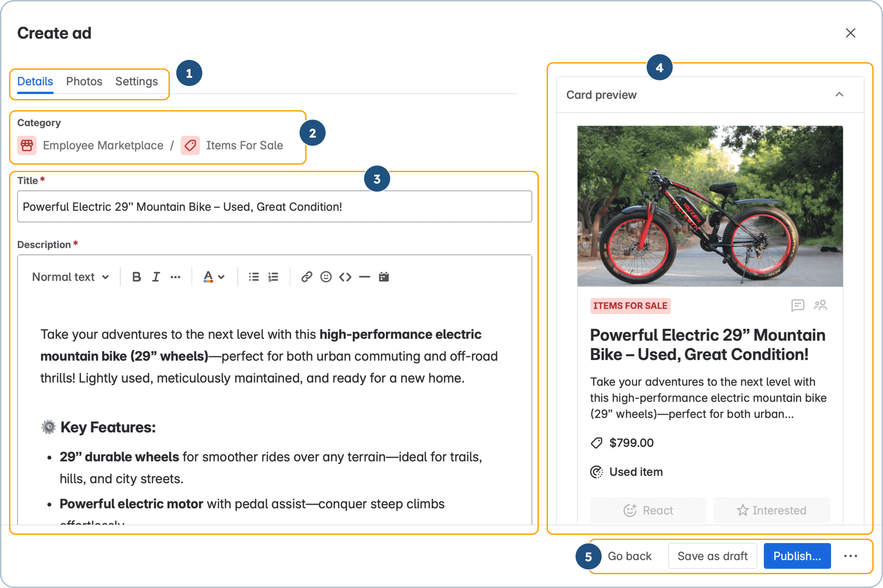Click into the Title input field

274,207
